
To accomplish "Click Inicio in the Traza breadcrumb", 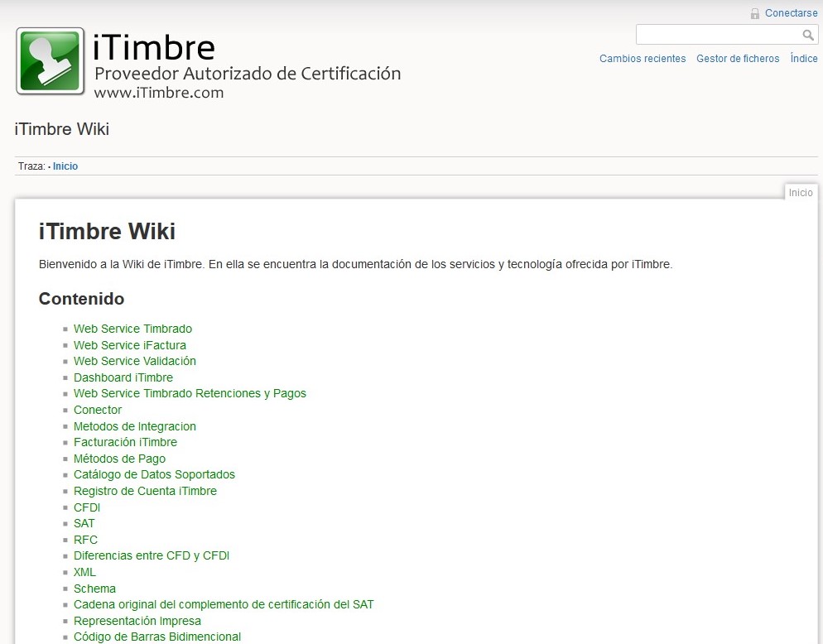I will click(x=65, y=166).
